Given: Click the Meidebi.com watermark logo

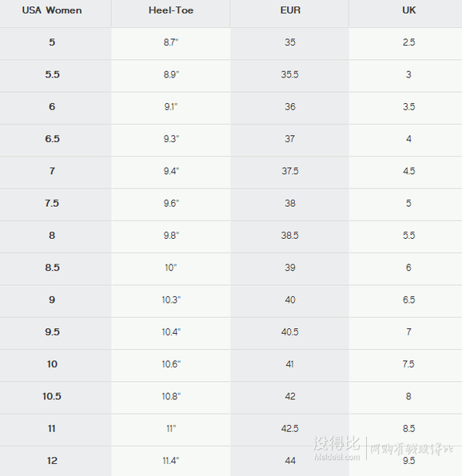Looking at the screenshot, I should [x=337, y=448].
